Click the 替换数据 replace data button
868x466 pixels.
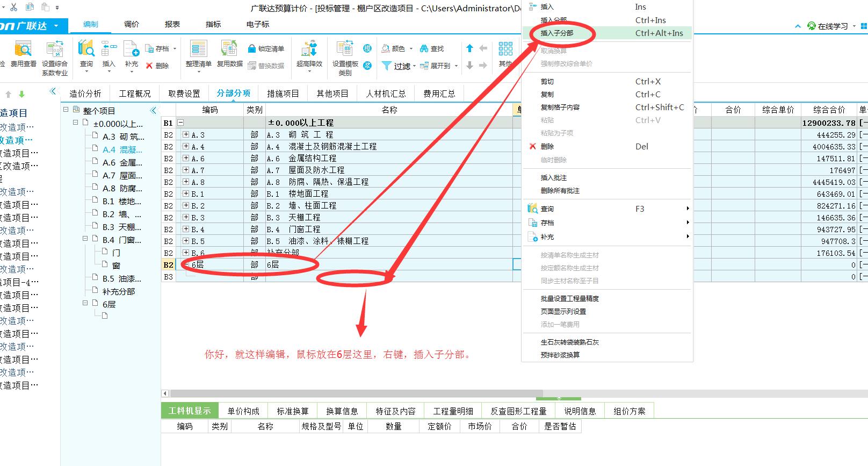[266, 66]
